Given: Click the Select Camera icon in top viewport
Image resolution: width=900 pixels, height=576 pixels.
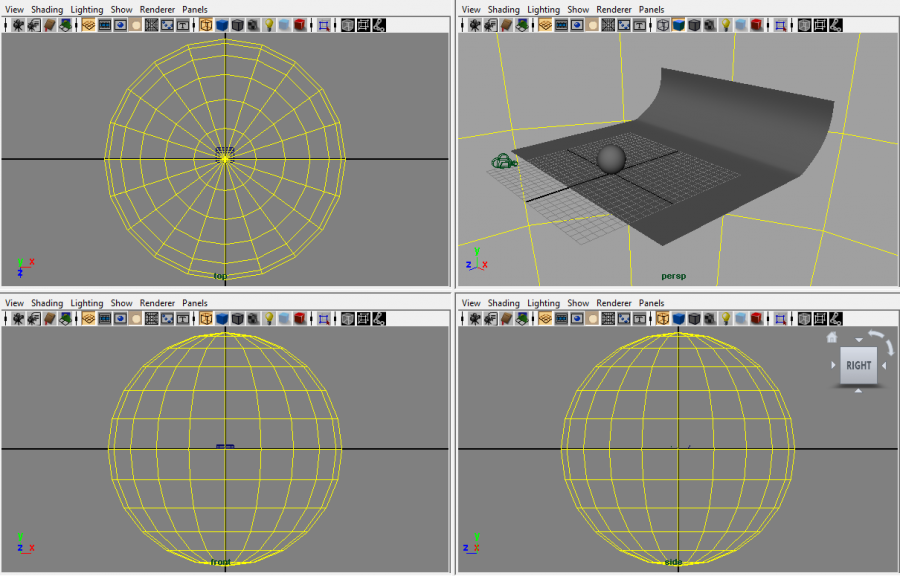Looking at the screenshot, I should (x=18, y=25).
